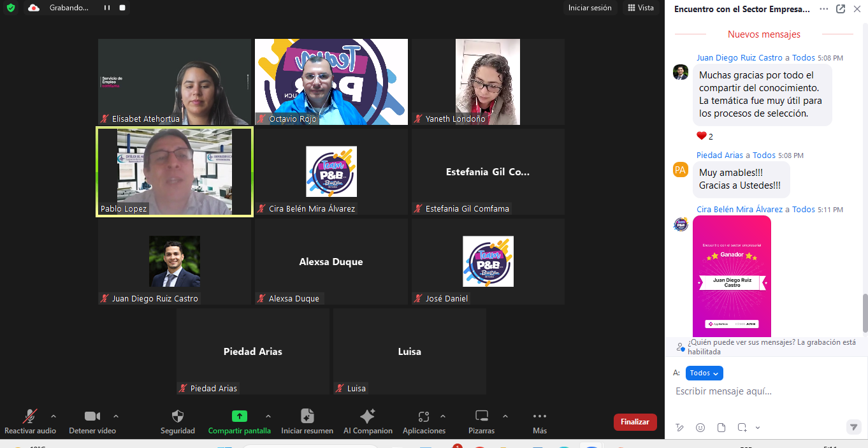Open audio options chevron next to Reactivar audio
Image resolution: width=868 pixels, height=448 pixels.
(x=54, y=415)
